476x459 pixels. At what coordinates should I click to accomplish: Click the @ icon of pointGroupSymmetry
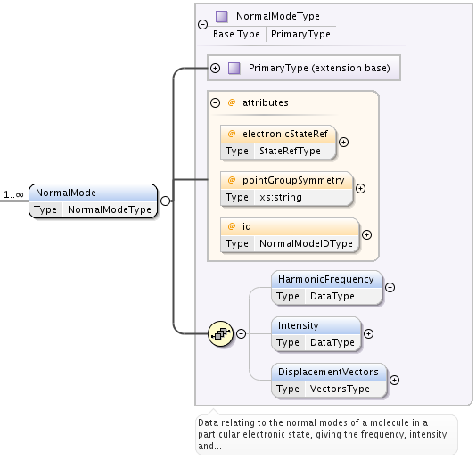tap(232, 180)
